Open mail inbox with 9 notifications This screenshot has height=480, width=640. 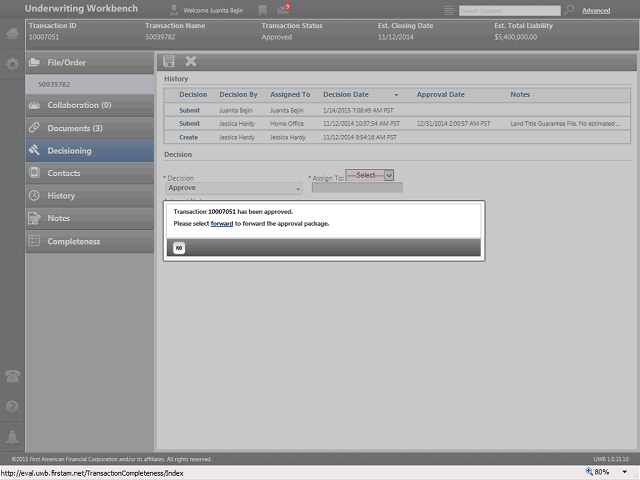pyautogui.click(x=283, y=9)
